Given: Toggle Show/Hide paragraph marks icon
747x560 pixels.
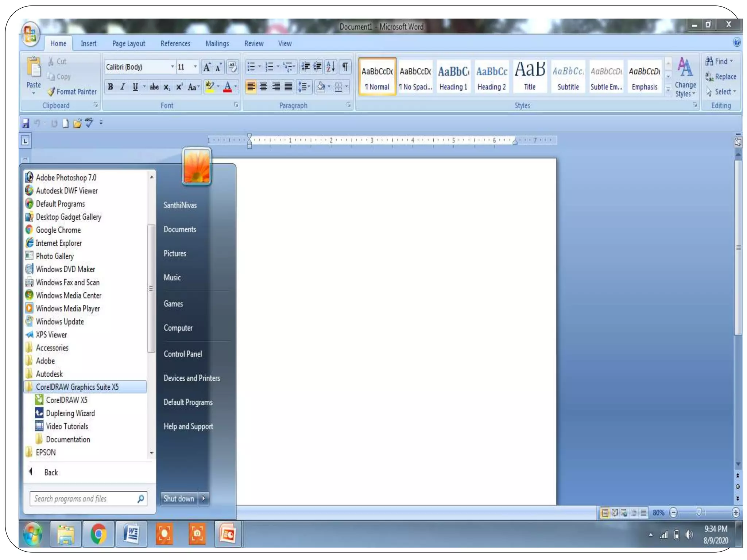Looking at the screenshot, I should pos(344,67).
